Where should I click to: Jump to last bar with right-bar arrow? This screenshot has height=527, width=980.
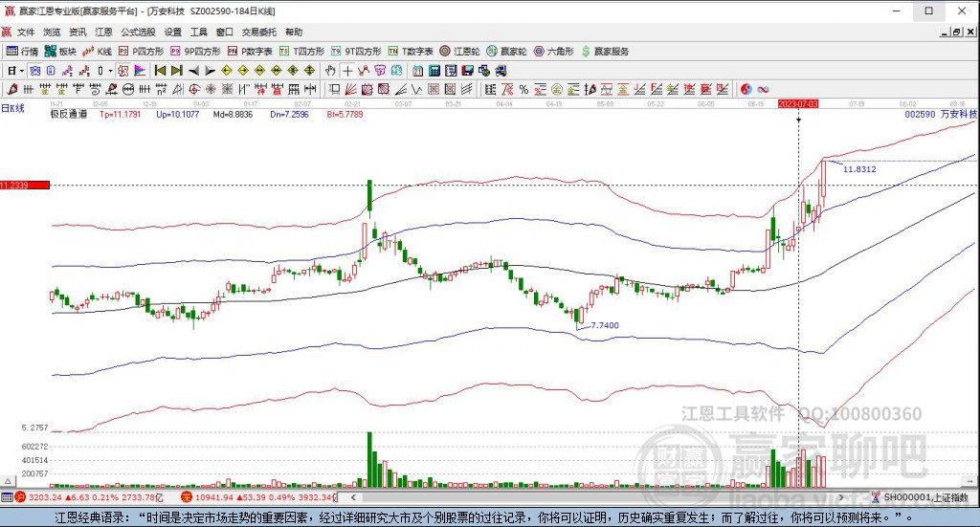177,71
